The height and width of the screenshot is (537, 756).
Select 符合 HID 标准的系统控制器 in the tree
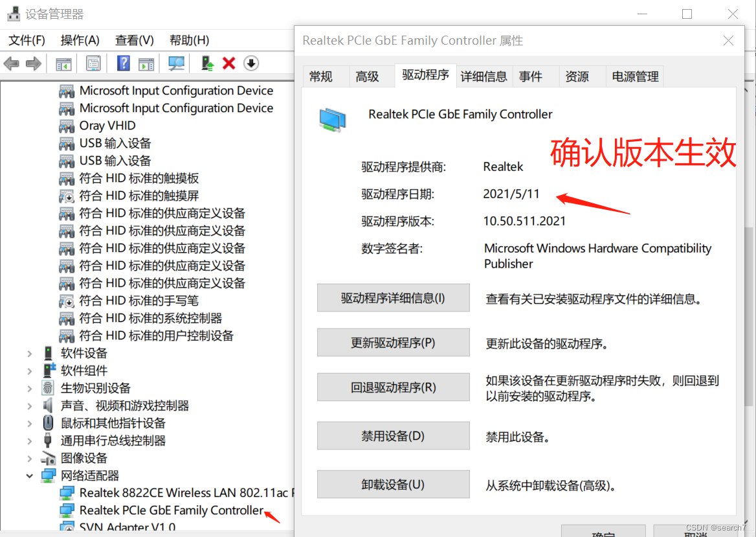[150, 318]
